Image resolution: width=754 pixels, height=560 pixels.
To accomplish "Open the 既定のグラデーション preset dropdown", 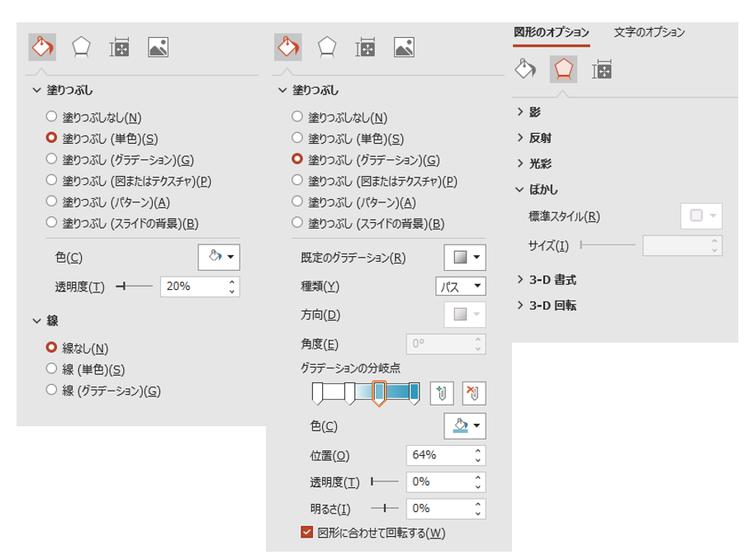I will [x=465, y=258].
